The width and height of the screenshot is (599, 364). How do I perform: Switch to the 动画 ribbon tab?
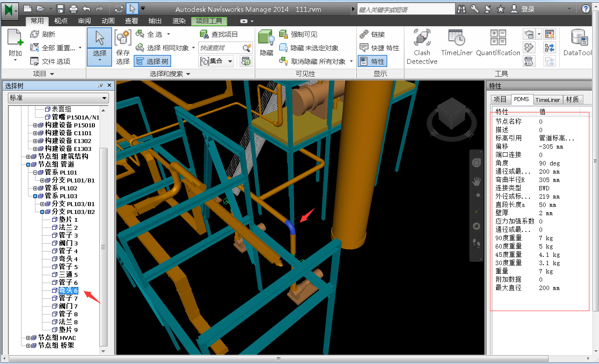click(x=108, y=21)
